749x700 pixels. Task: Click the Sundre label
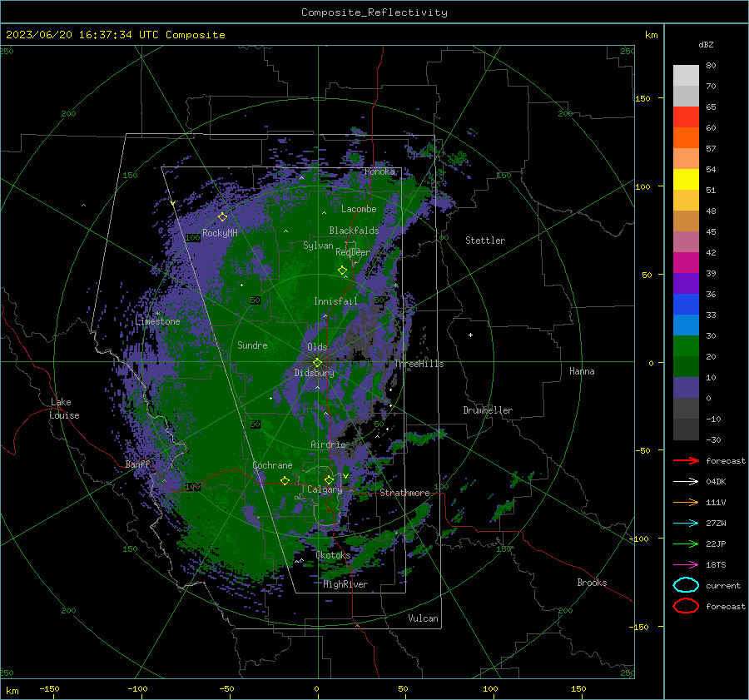pyautogui.click(x=252, y=345)
